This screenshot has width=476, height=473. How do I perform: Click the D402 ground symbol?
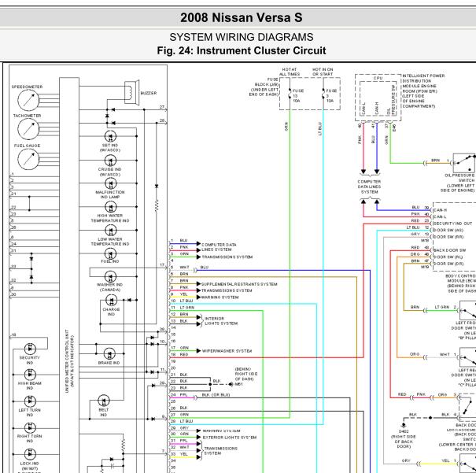pyautogui.click(x=404, y=425)
